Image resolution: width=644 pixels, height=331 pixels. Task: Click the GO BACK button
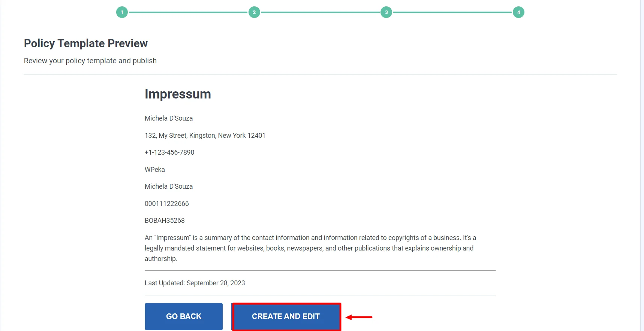(x=183, y=316)
